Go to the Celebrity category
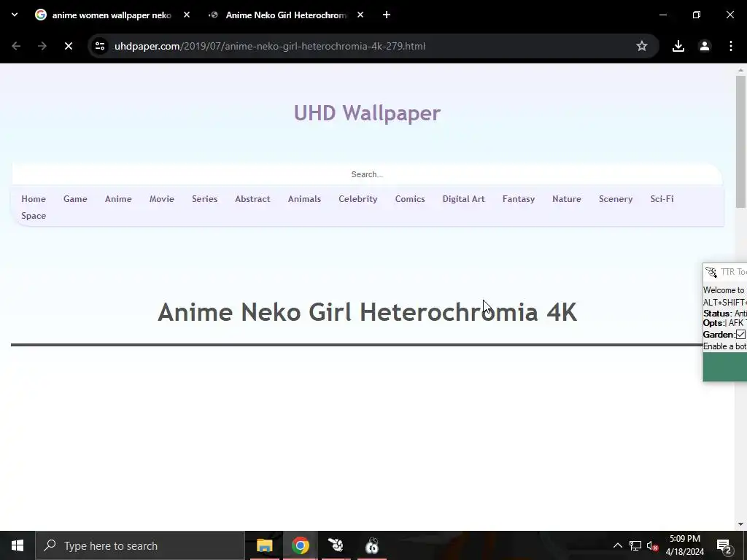Viewport: 747px width, 560px height. pos(357,199)
